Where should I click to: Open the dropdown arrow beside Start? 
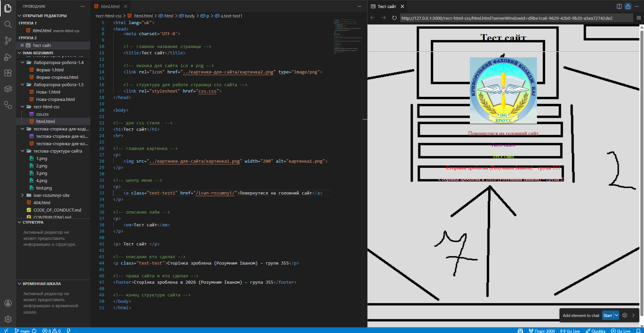[616, 315]
